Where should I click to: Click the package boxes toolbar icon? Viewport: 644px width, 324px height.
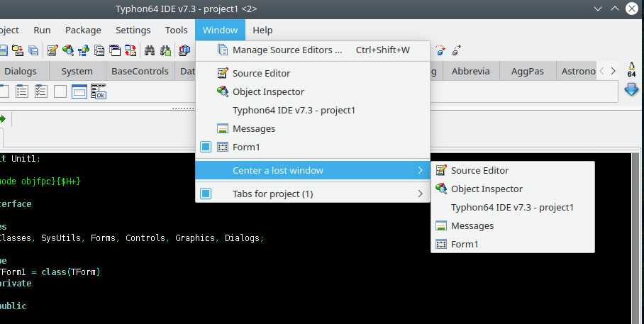coord(184,50)
